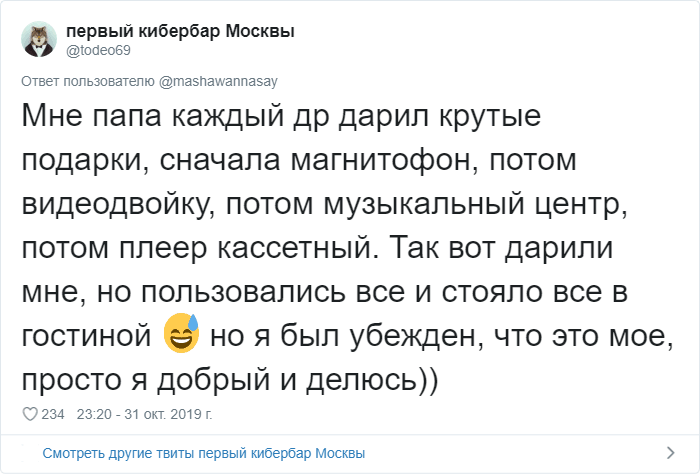Viewport: 700px width, 474px height.
Task: Click the 234 likes count
Action: 53,415
